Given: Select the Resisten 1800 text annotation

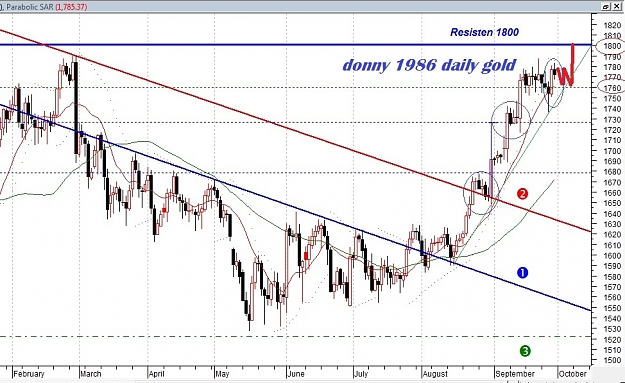Looking at the screenshot, I should click(484, 32).
